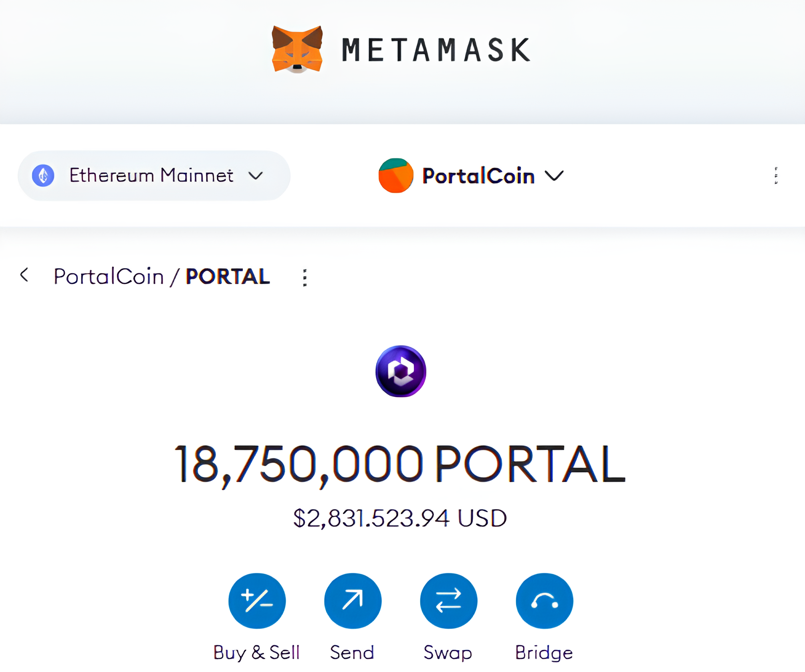
Task: Click the 18,750,000 PORTAL balance
Action: click(400, 464)
